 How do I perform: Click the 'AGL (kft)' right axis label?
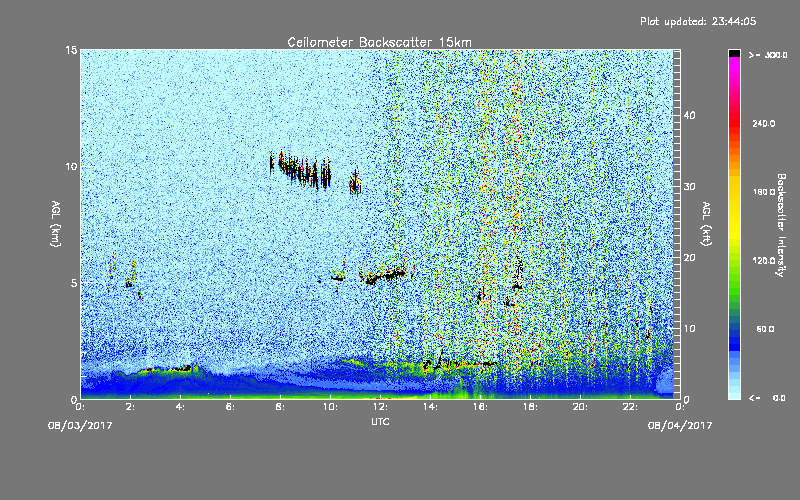click(x=706, y=223)
